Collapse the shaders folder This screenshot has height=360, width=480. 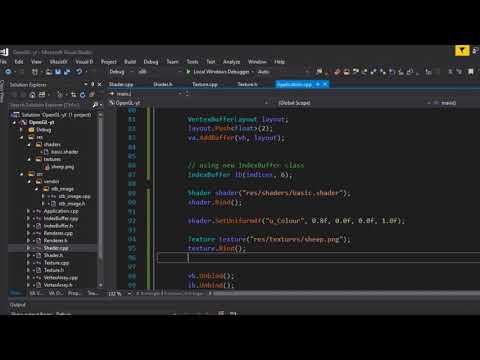click(29, 144)
